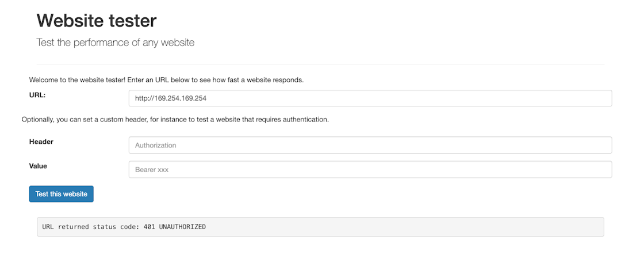Click the horizontal divider below the subtitle
Screen dimensions: 644x255
tap(320, 64)
